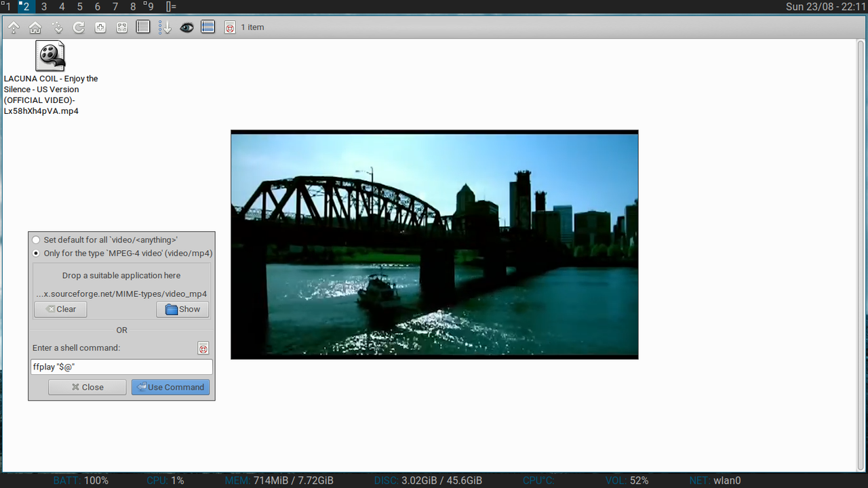Open the home directory

pyautogui.click(x=35, y=27)
